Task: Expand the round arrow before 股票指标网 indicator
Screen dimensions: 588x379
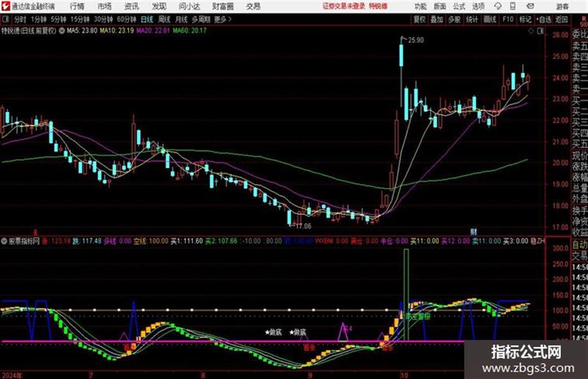Action: click(4, 241)
